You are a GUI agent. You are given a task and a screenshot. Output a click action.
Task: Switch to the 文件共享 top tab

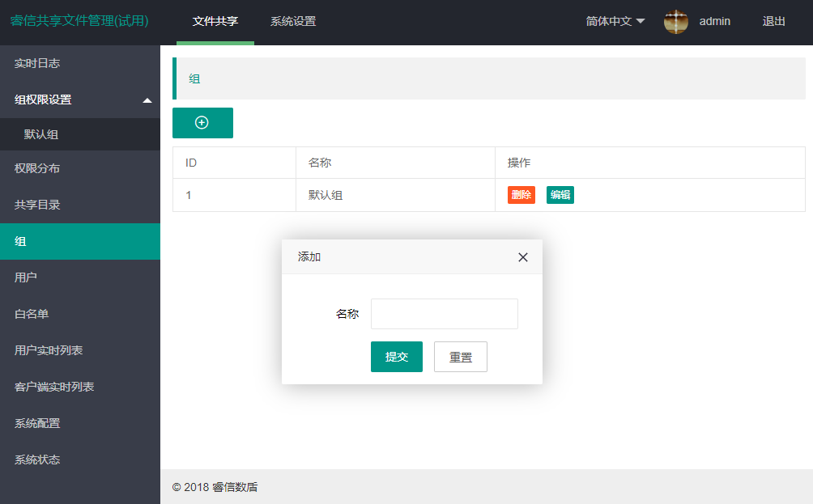point(215,21)
